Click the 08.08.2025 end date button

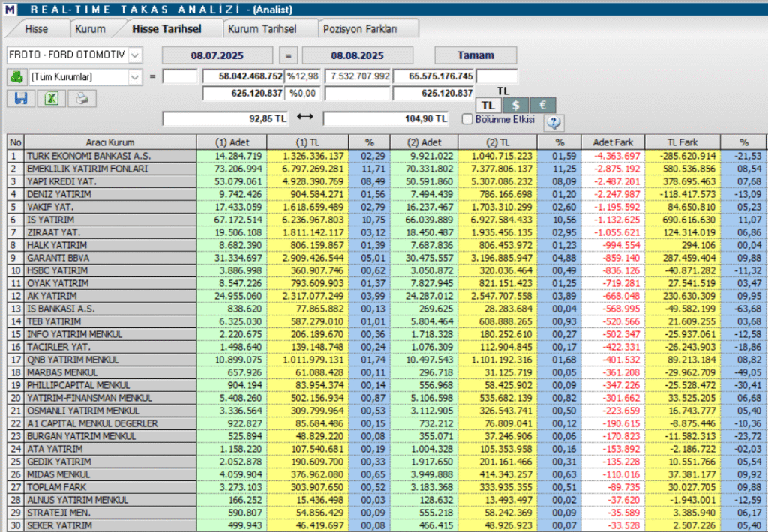coord(357,55)
